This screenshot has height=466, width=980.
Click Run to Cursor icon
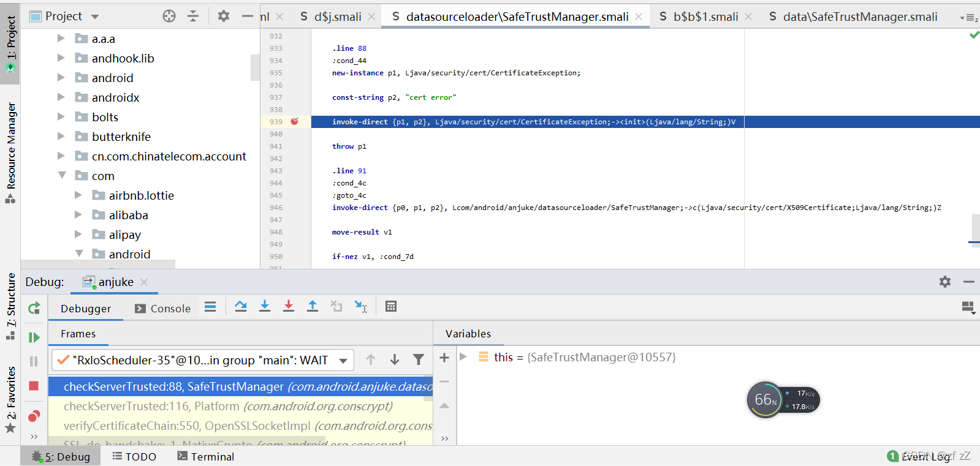(x=361, y=306)
